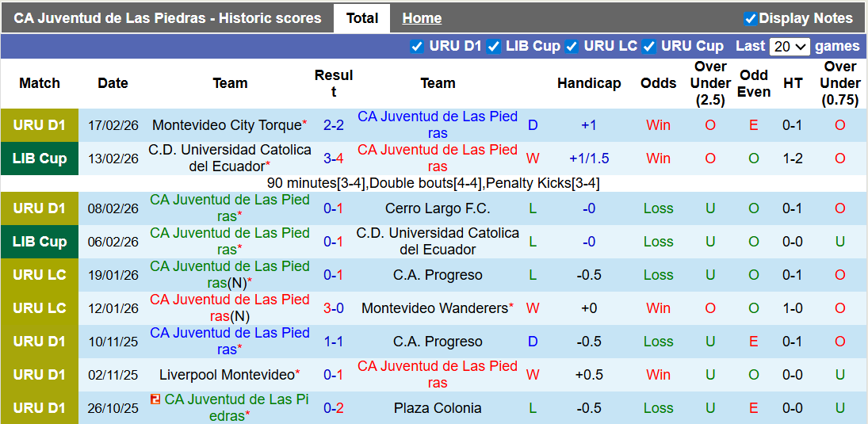Open the Last games count dropdown
The height and width of the screenshot is (424, 868).
coord(789,46)
